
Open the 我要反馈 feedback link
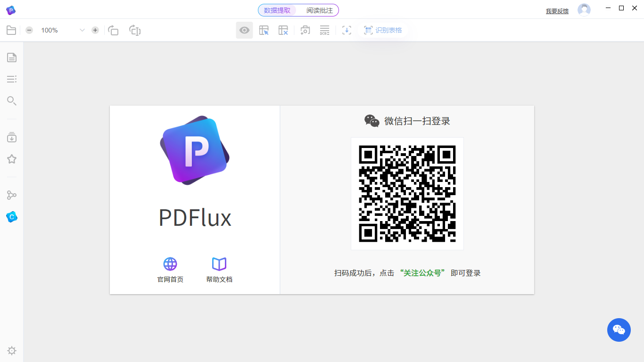click(557, 11)
